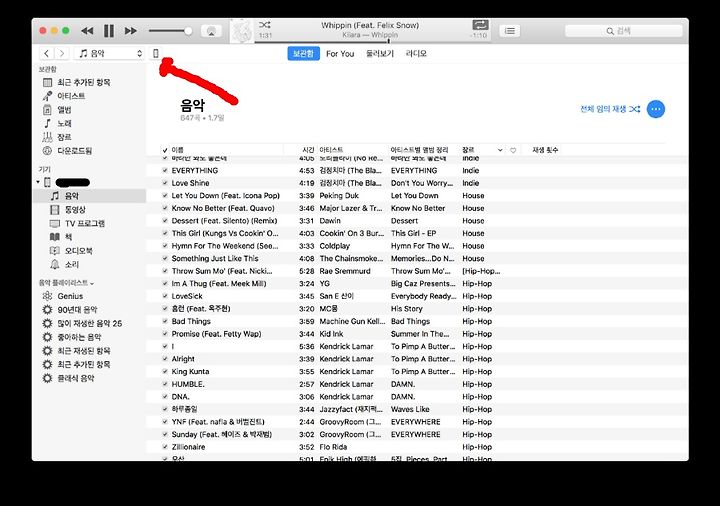The image size is (720, 506).
Task: Toggle the header checkmark column
Action: click(164, 150)
